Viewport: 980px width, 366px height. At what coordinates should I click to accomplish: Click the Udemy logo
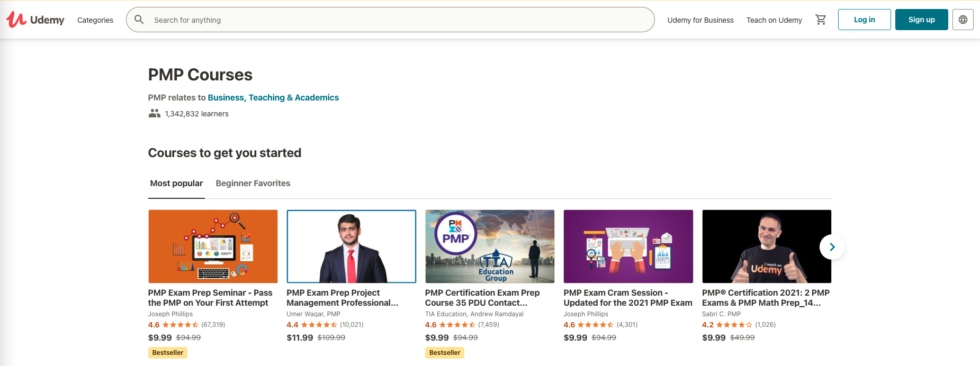(x=35, y=20)
